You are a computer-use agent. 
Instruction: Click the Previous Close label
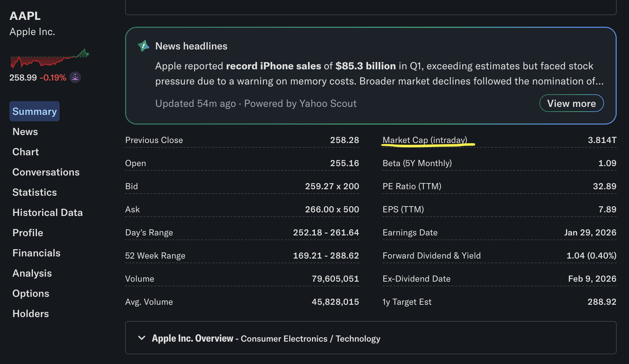pos(154,140)
